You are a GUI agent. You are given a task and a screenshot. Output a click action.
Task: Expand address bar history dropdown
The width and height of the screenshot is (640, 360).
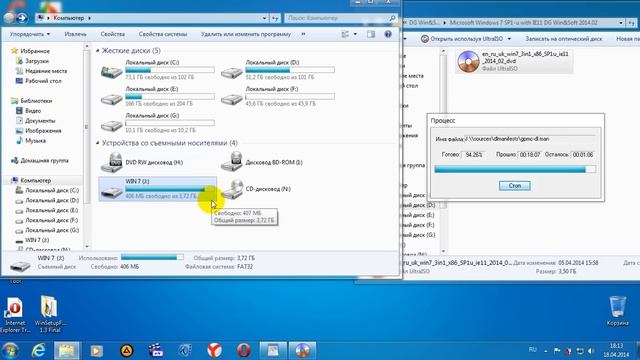point(264,18)
